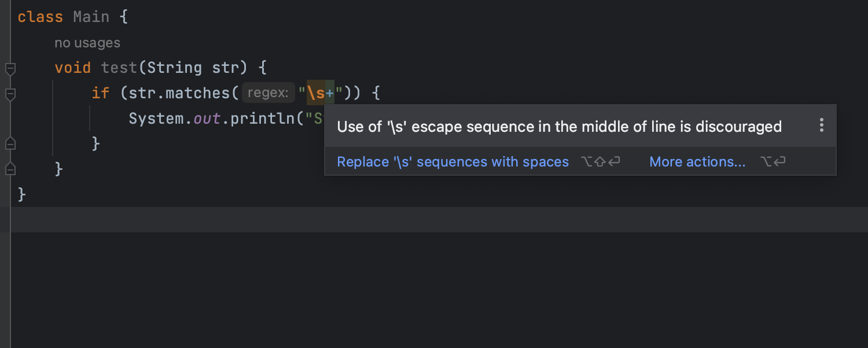Place caret on highlighted \s escape sequence
Screen dimensions: 868x348
pos(316,93)
